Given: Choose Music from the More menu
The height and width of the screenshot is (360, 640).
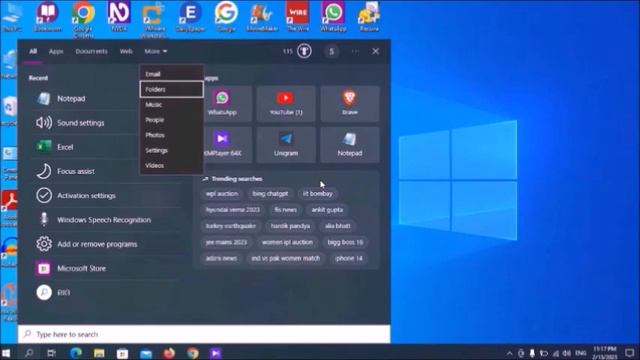Looking at the screenshot, I should point(171,104).
